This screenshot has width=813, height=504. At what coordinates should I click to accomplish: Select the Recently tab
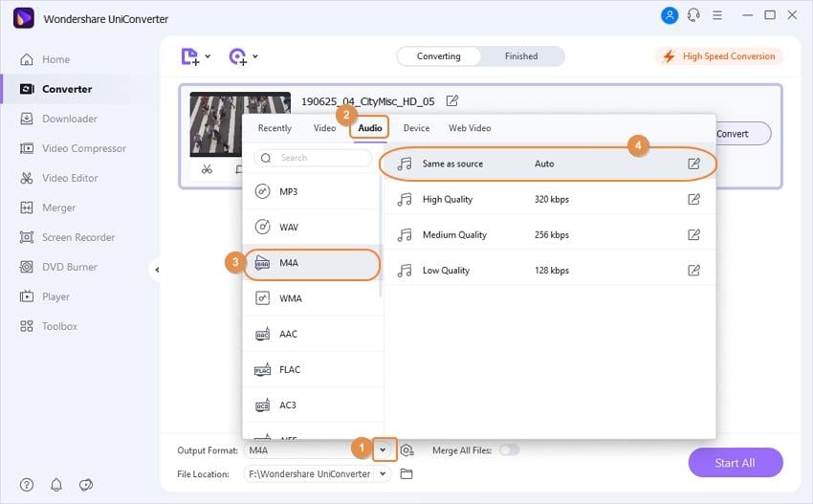point(275,128)
